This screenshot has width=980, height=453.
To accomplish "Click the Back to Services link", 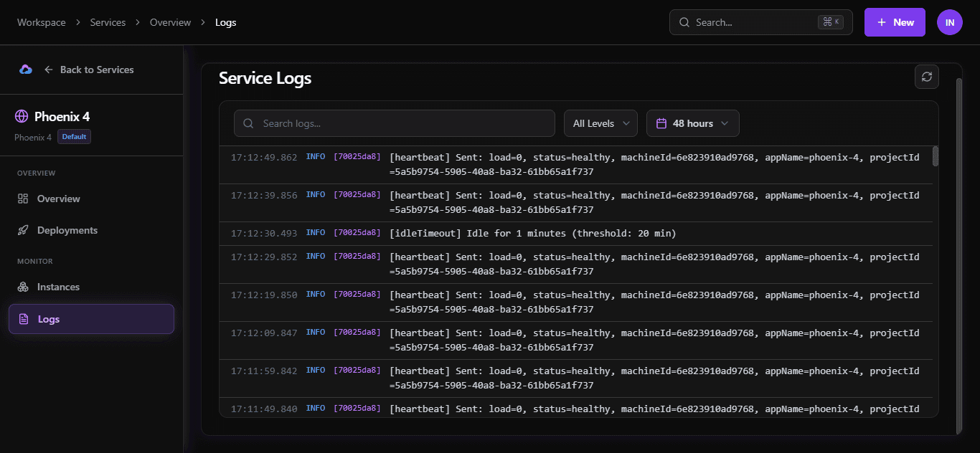I will [x=96, y=69].
